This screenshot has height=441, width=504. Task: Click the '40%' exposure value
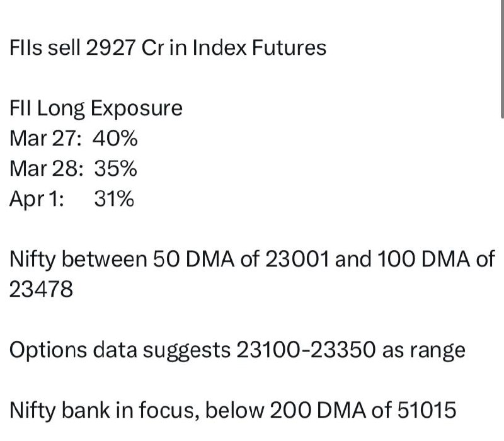[x=115, y=139]
